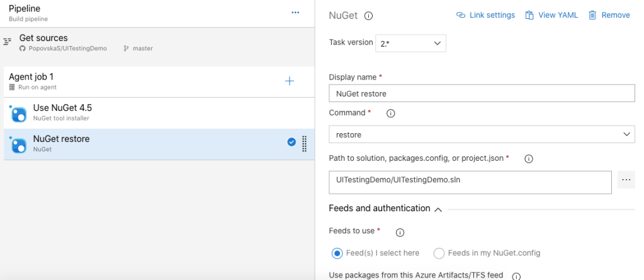Viewport: 644px width, 280px height.
Task: Click the plus icon on Agent job 1
Action: (x=290, y=81)
